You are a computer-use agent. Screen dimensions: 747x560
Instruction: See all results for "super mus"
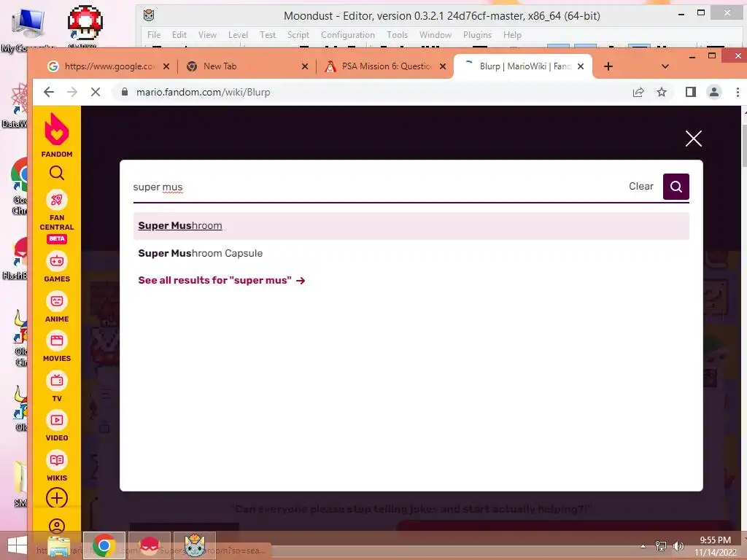click(x=222, y=280)
